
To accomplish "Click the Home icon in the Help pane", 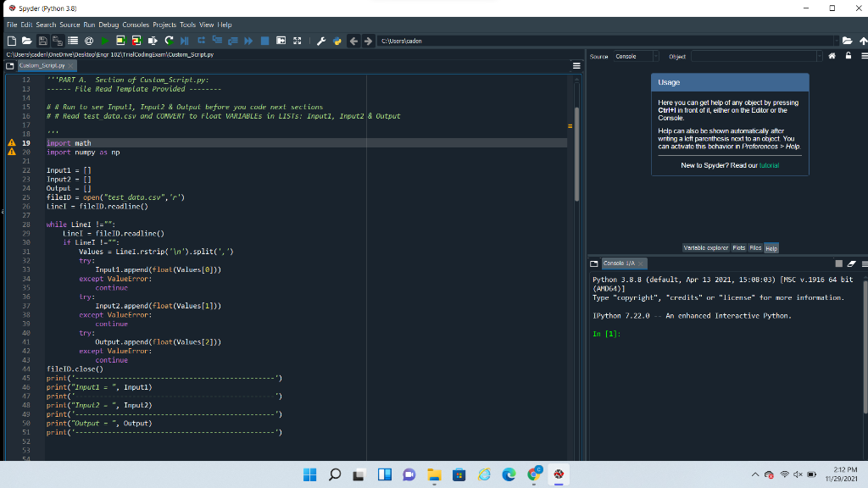I will coord(832,55).
